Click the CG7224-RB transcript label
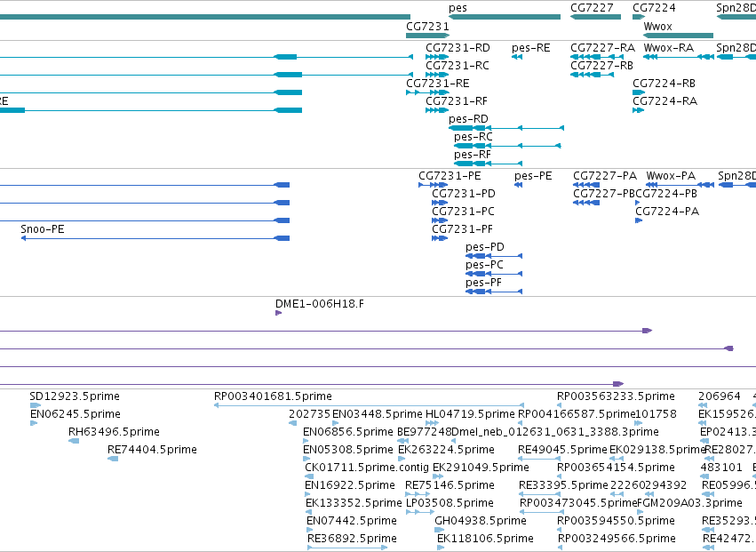Viewport: 756px width, 552px height. pos(664,84)
